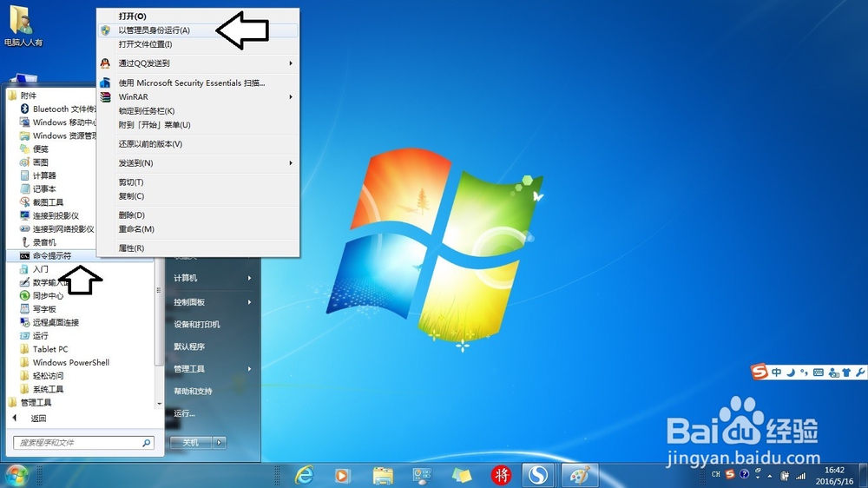Click 以管理员身份运行(A) in context menu
The image size is (868, 488).
[198, 30]
